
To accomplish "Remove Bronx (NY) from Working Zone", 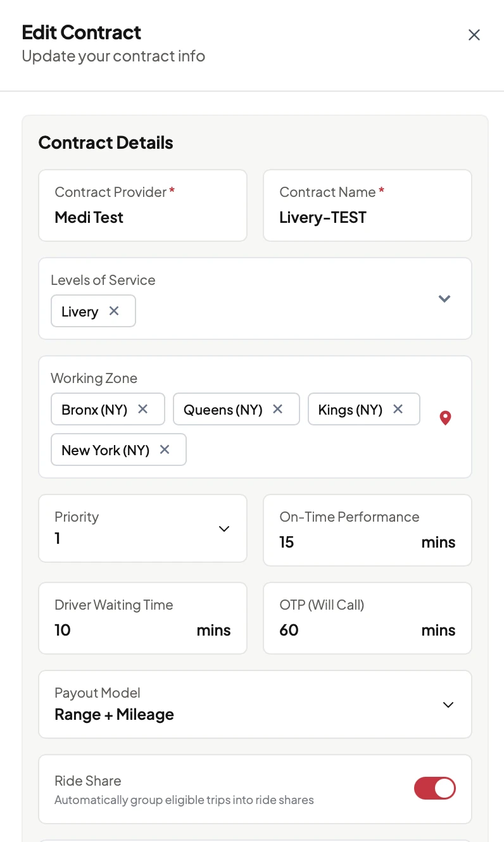I will click(x=143, y=409).
